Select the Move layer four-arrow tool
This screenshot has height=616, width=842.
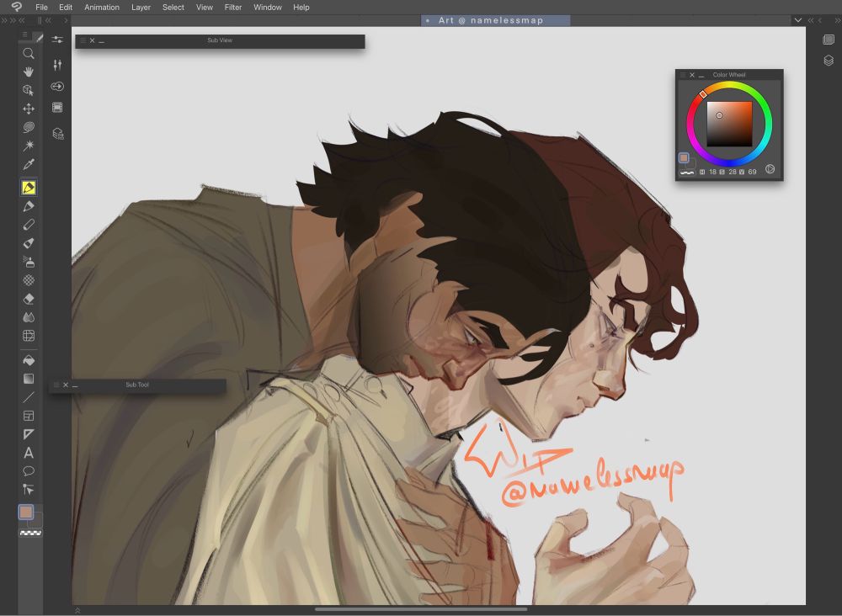click(29, 109)
